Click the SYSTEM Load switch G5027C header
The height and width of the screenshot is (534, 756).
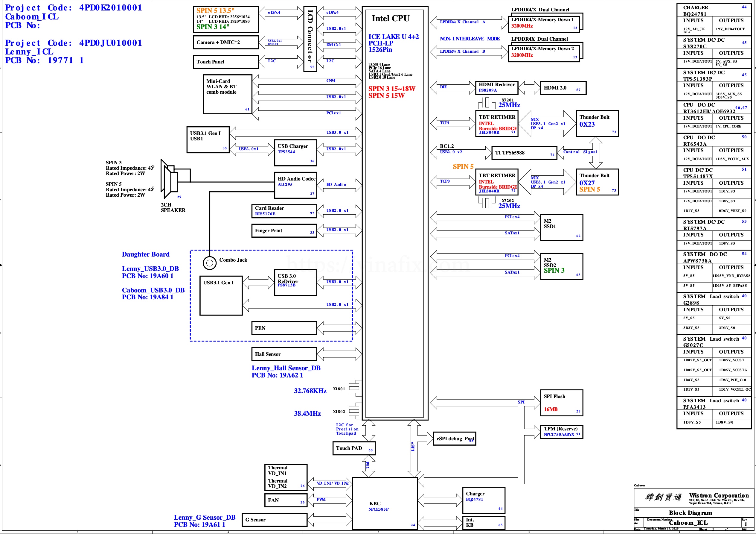pos(714,342)
